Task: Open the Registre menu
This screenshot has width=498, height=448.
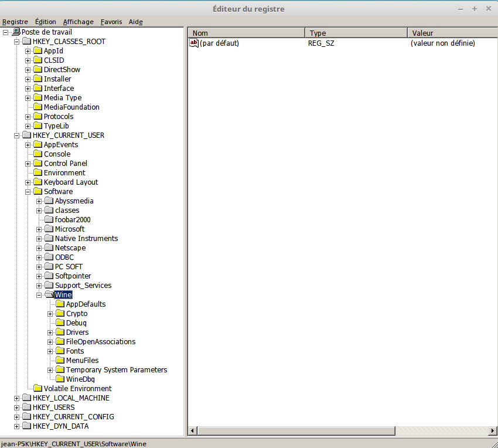Action: (15, 22)
